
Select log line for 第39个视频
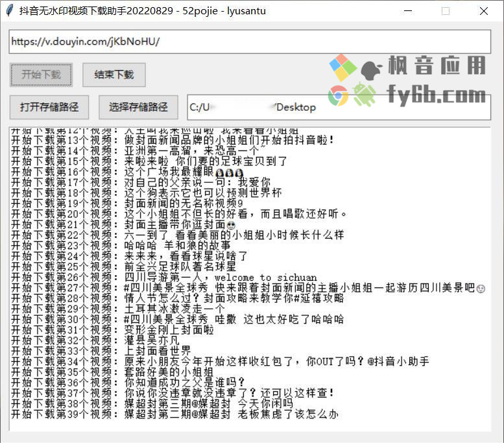point(175,414)
